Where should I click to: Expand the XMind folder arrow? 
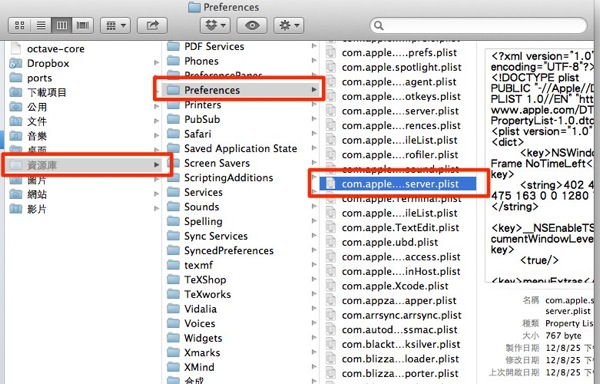314,367
